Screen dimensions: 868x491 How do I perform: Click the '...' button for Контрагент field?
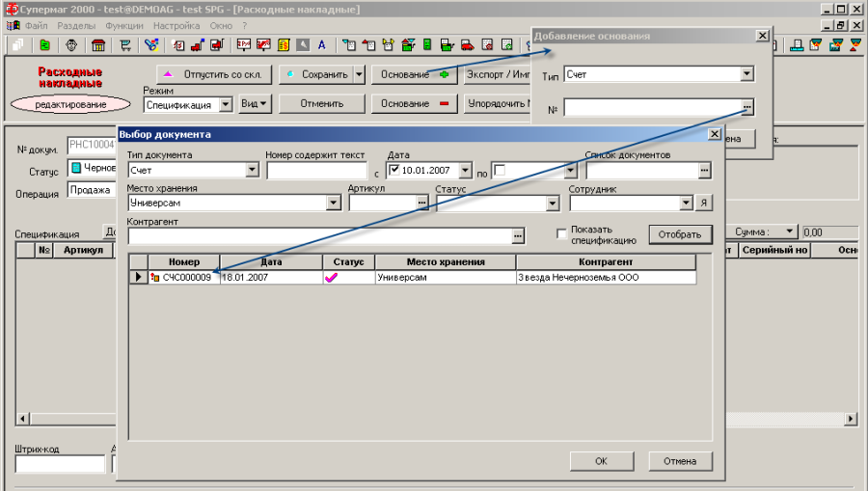click(518, 236)
